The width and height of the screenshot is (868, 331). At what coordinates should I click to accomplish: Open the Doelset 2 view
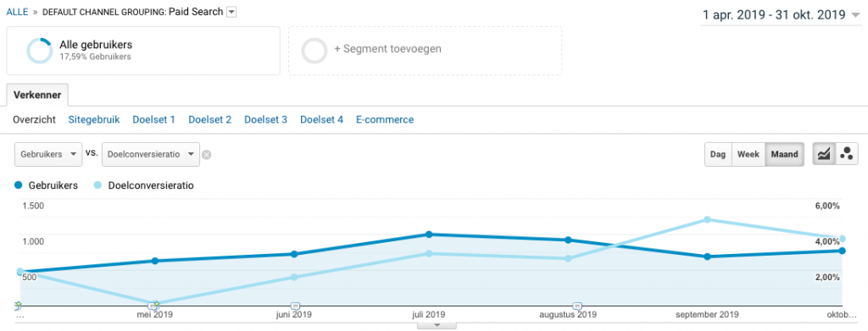(210, 119)
